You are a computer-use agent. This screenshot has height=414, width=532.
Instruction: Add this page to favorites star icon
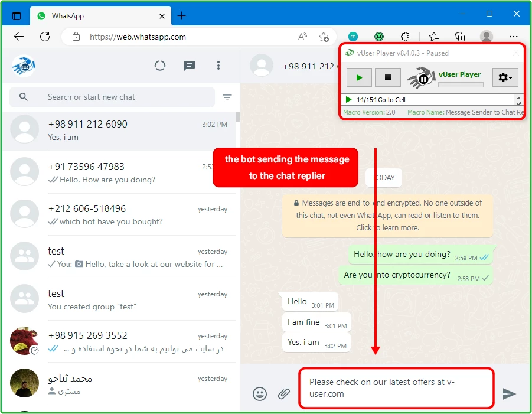click(x=324, y=36)
